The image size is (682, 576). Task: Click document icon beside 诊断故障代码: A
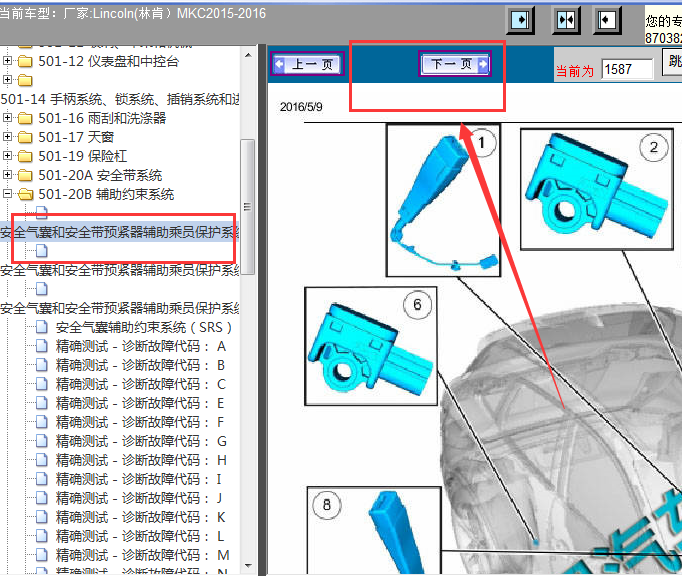coord(42,346)
